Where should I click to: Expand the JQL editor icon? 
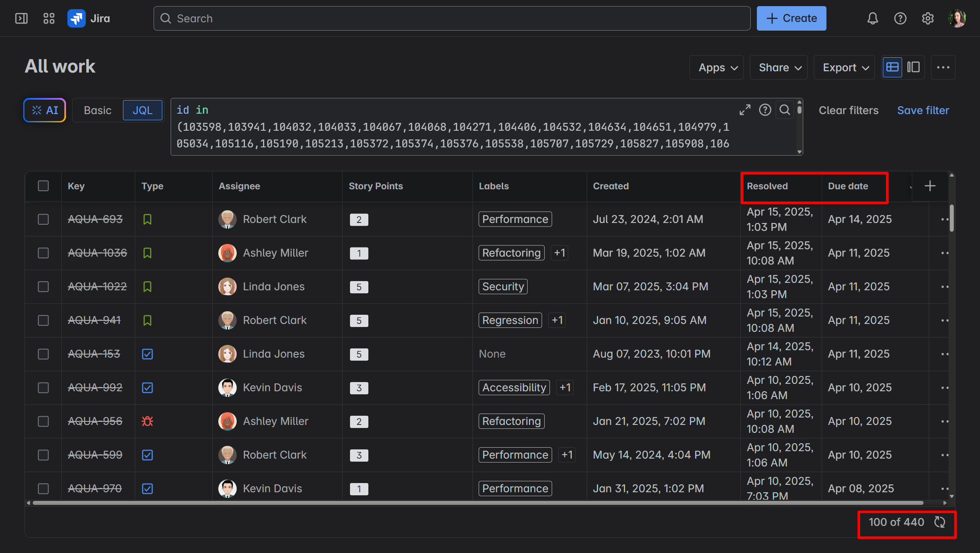click(745, 110)
